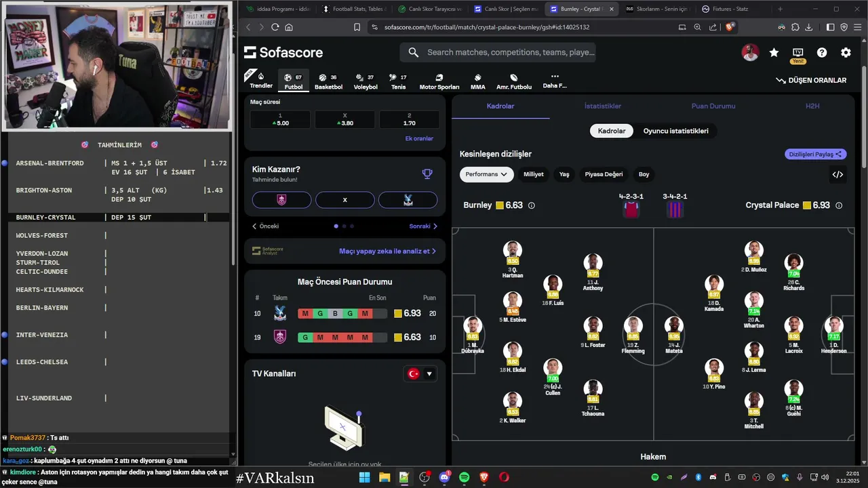Screen dimensions: 868x488
Task: Toggle the Yaş filter chip
Action: point(564,174)
